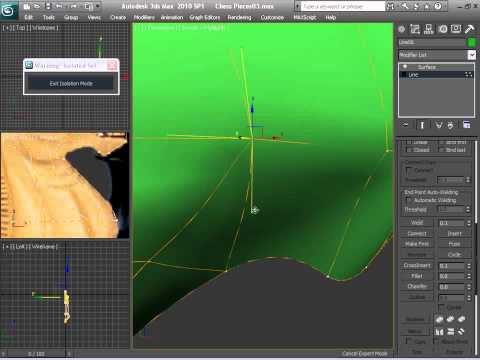
Task: Click Configure Modifier Sets icon
Action: 467,125
